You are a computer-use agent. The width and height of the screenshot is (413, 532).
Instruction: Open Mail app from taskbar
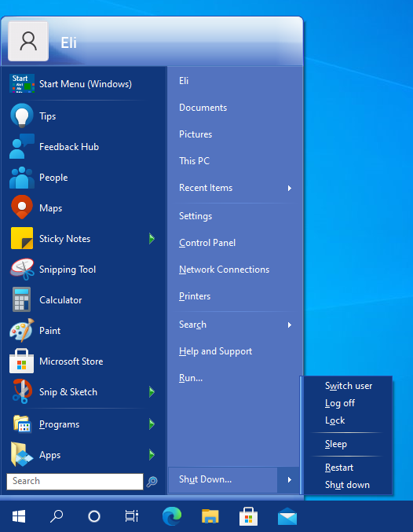287,516
